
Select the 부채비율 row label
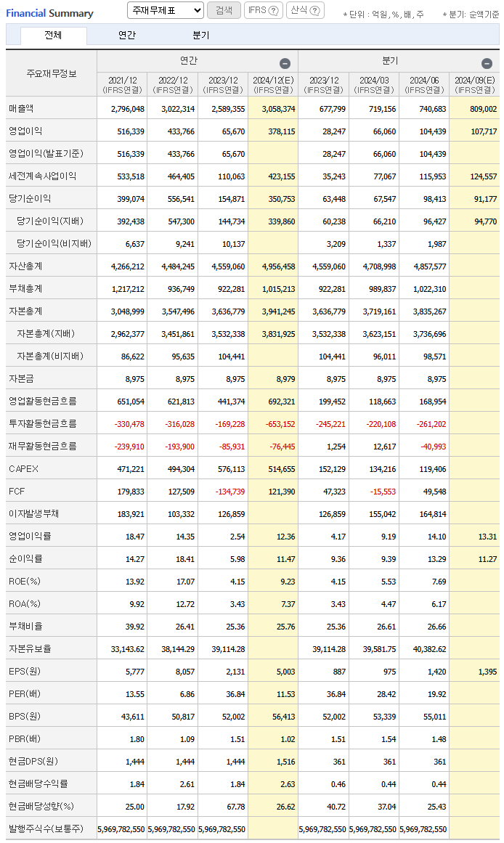click(x=25, y=627)
